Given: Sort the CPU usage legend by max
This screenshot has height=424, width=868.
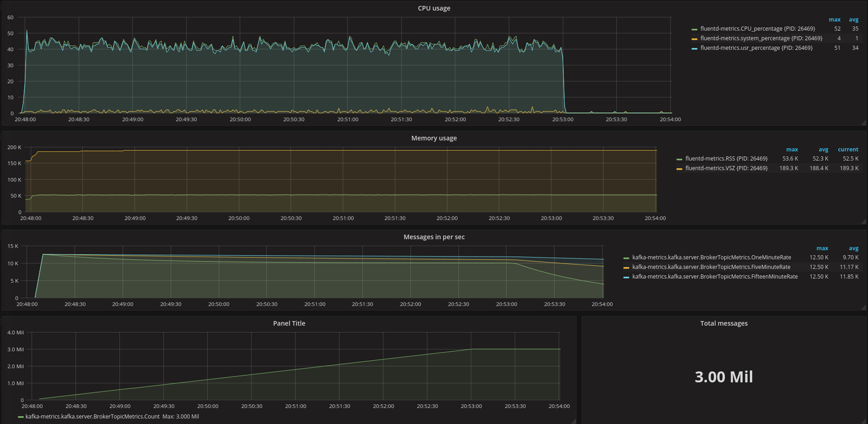Looking at the screenshot, I should click(x=834, y=20).
